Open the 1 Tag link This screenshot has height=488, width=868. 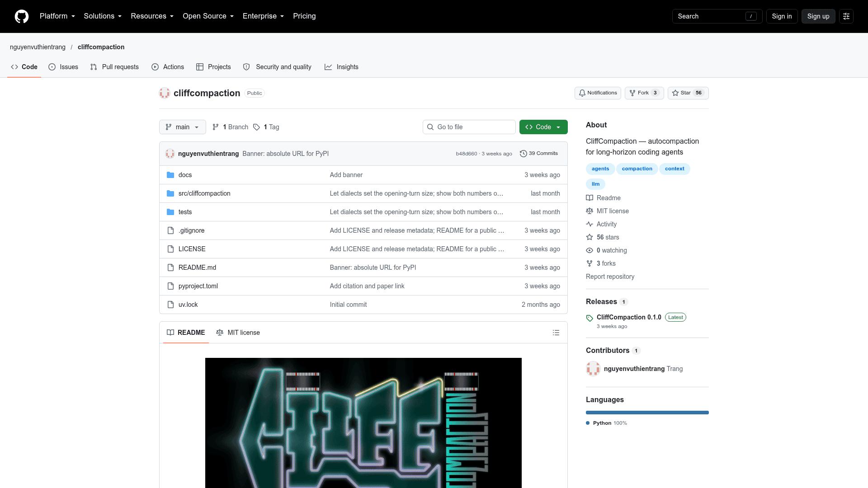[266, 127]
